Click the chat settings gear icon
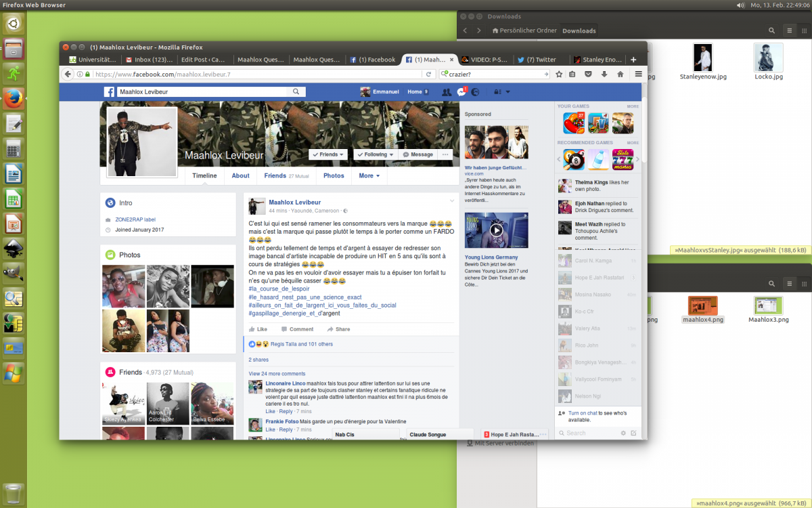This screenshot has width=812, height=508. point(623,433)
